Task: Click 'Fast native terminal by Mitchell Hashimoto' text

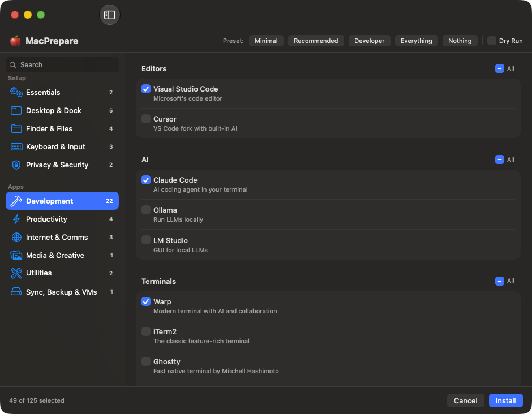Action: pyautogui.click(x=216, y=371)
